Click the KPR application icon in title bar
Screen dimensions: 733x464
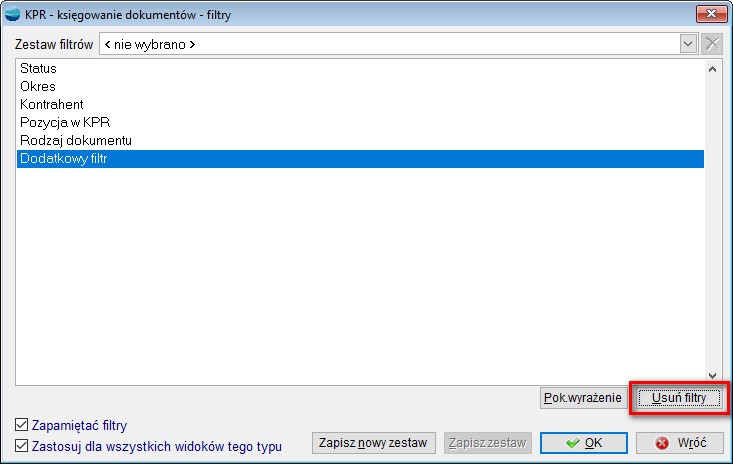[14, 15]
